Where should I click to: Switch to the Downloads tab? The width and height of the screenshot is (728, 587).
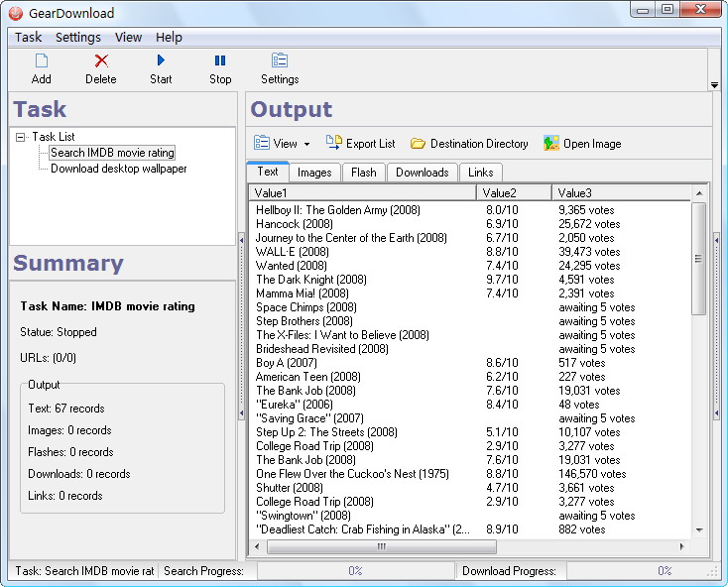tap(422, 173)
